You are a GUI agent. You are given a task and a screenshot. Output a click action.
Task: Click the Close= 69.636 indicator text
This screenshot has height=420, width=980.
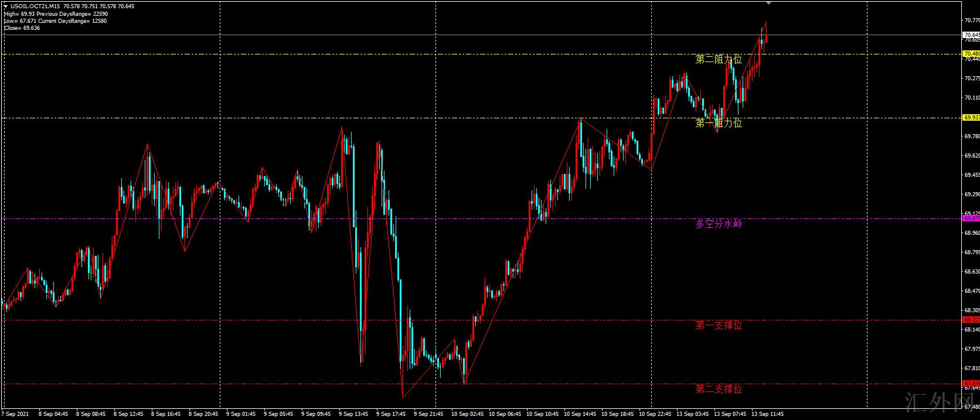pyautogui.click(x=22, y=28)
